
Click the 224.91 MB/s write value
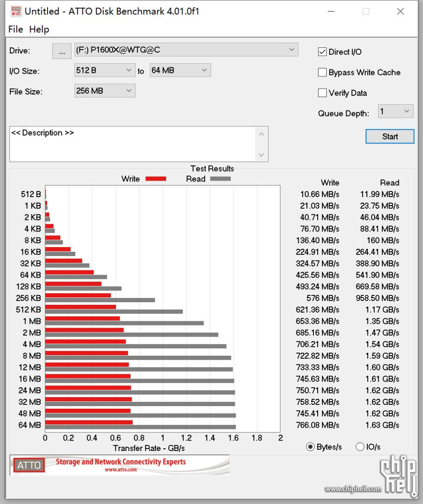click(x=317, y=252)
